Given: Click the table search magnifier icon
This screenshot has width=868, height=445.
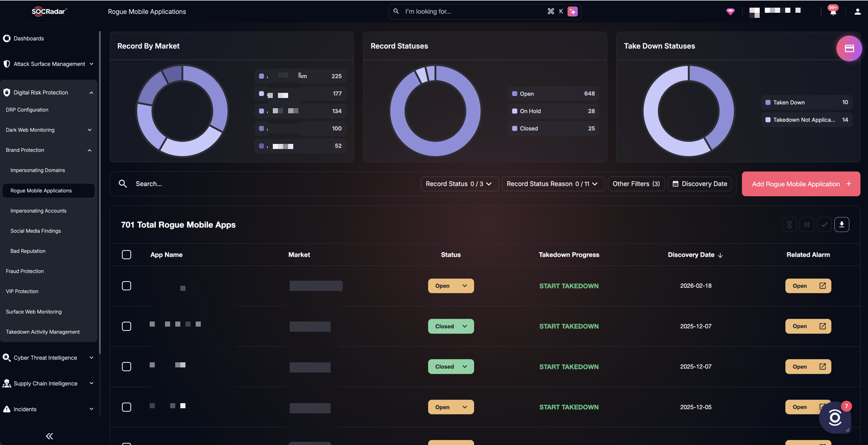Looking at the screenshot, I should click(123, 184).
